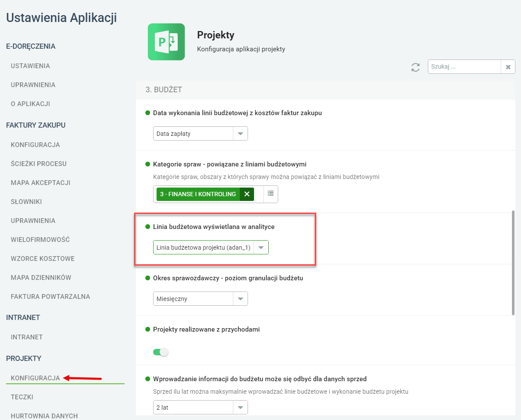Click the PROJEKTY section header in sidebar
Screen dimensions: 521x420
(x=24, y=359)
